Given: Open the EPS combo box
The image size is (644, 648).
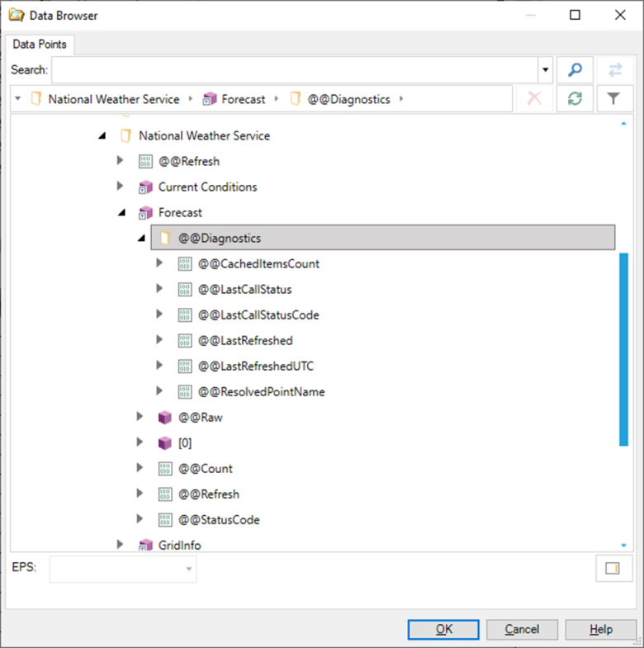Looking at the screenshot, I should 123,569.
